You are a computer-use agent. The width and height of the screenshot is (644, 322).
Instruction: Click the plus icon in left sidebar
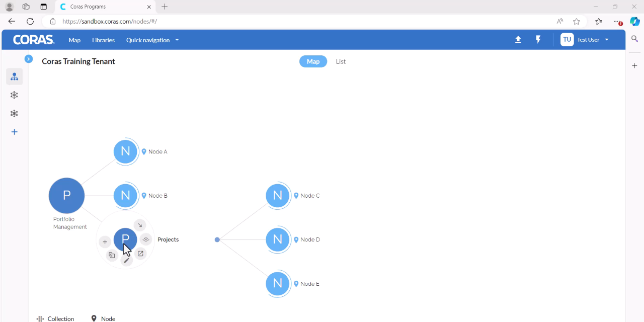pos(15,132)
